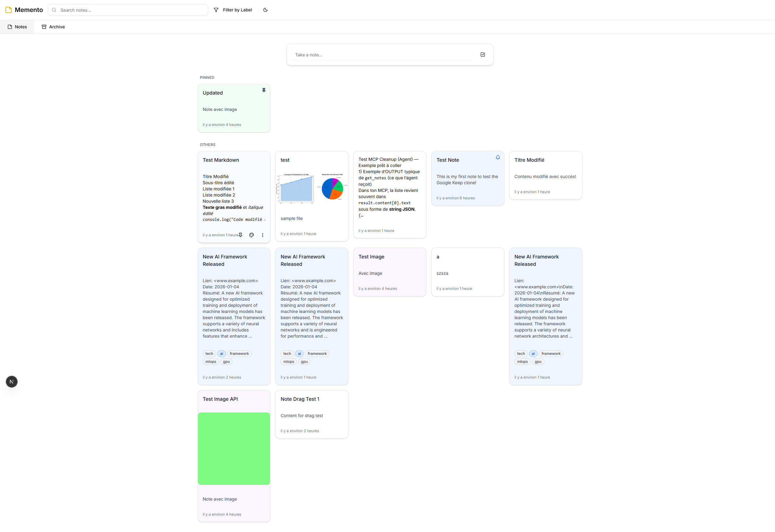The width and height of the screenshot is (775, 532).
Task: Unpin the Updated note
Action: pyautogui.click(x=264, y=90)
